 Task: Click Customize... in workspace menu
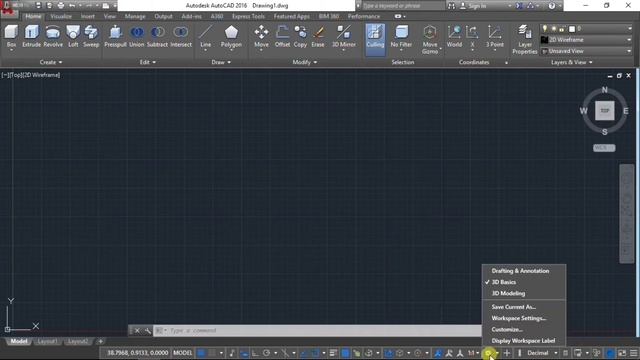pos(507,329)
